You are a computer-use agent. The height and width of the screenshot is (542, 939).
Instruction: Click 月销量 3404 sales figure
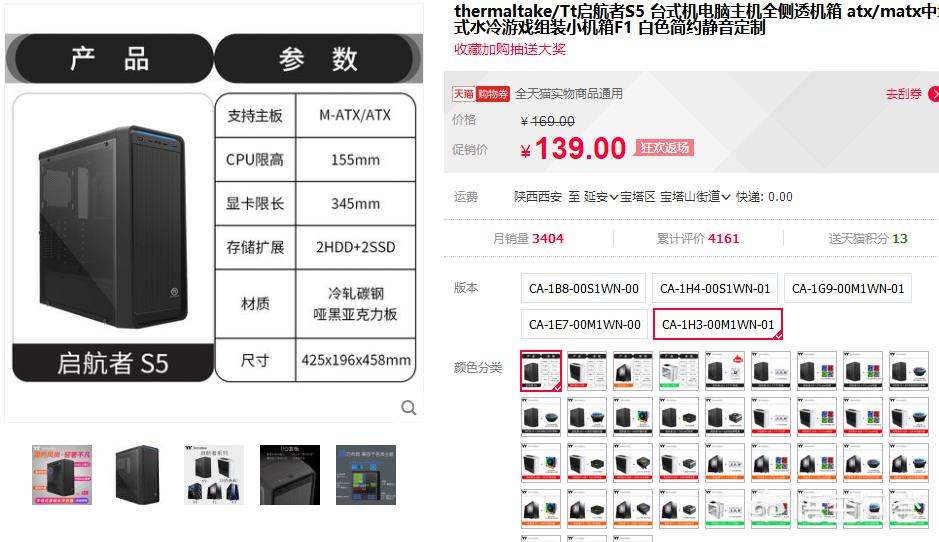[x=528, y=238]
